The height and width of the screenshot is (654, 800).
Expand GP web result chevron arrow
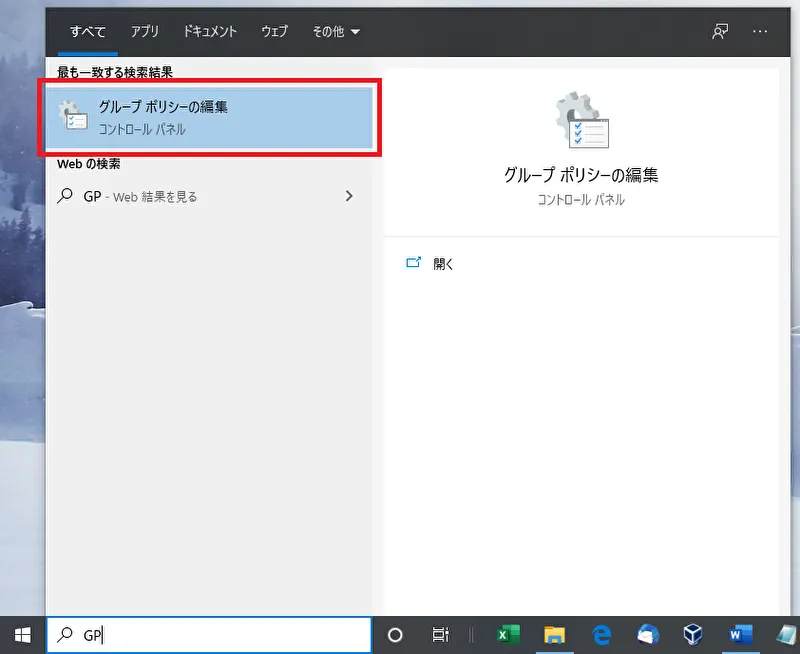click(x=349, y=196)
